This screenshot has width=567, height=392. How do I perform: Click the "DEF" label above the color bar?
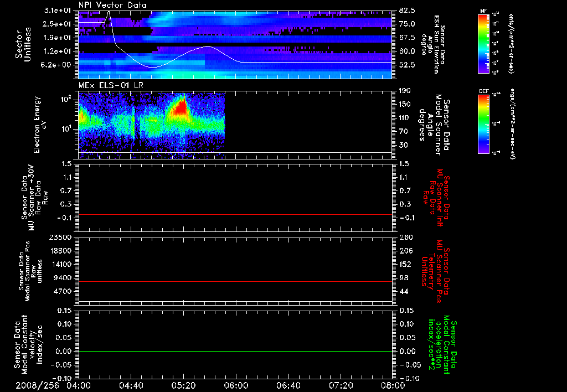pyautogui.click(x=484, y=91)
